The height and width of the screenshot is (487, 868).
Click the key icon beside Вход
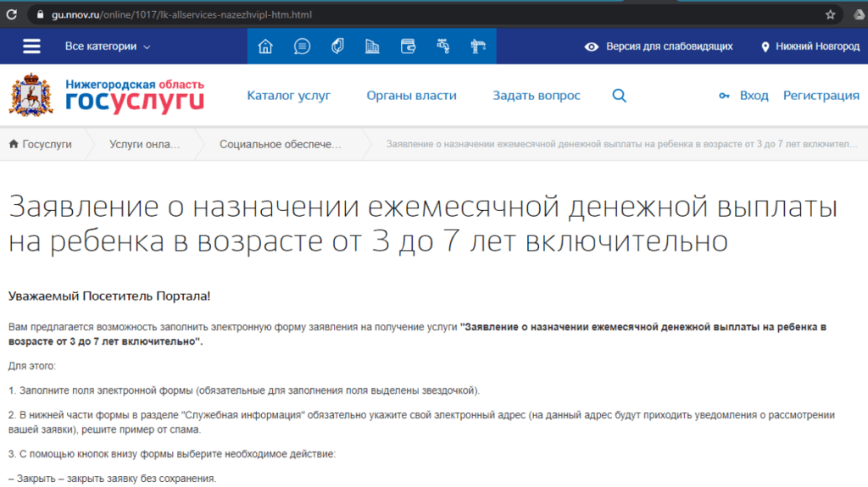(724, 97)
